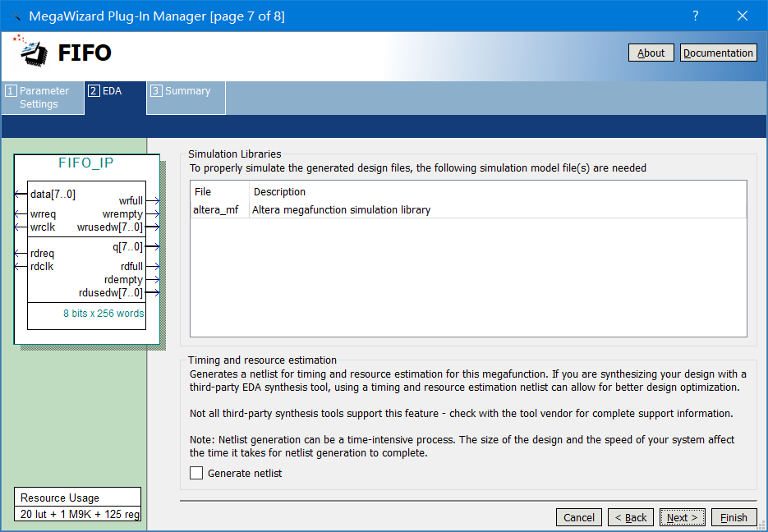Click the rdclk port label

[x=42, y=267]
